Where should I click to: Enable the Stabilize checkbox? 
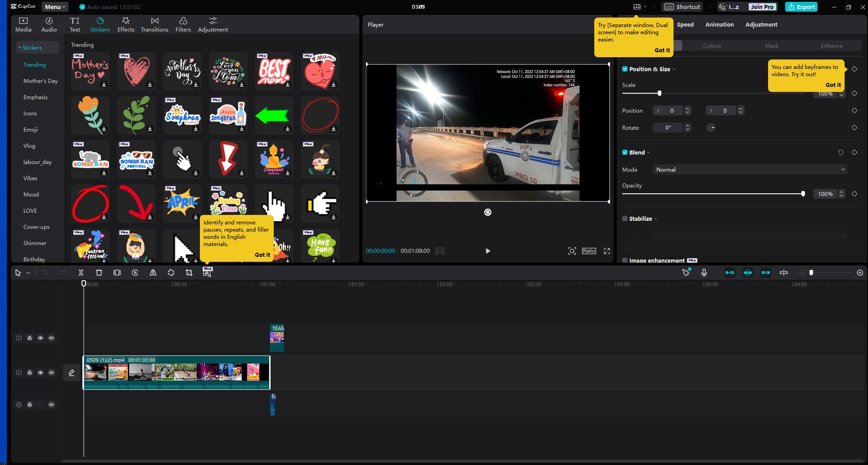pyautogui.click(x=625, y=219)
